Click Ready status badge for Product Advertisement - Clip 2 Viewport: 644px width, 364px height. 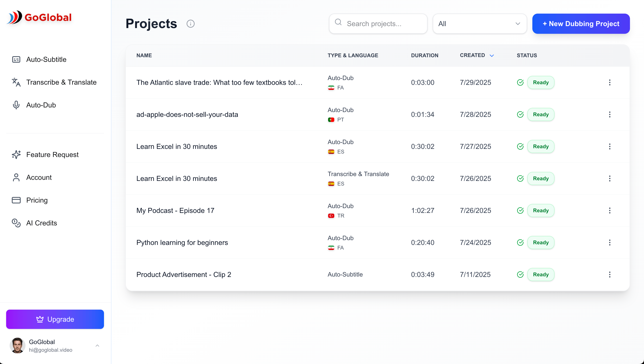click(x=540, y=275)
